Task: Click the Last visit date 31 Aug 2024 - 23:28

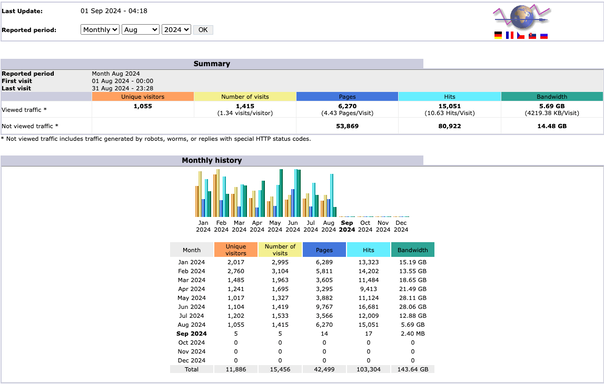Action: point(122,88)
